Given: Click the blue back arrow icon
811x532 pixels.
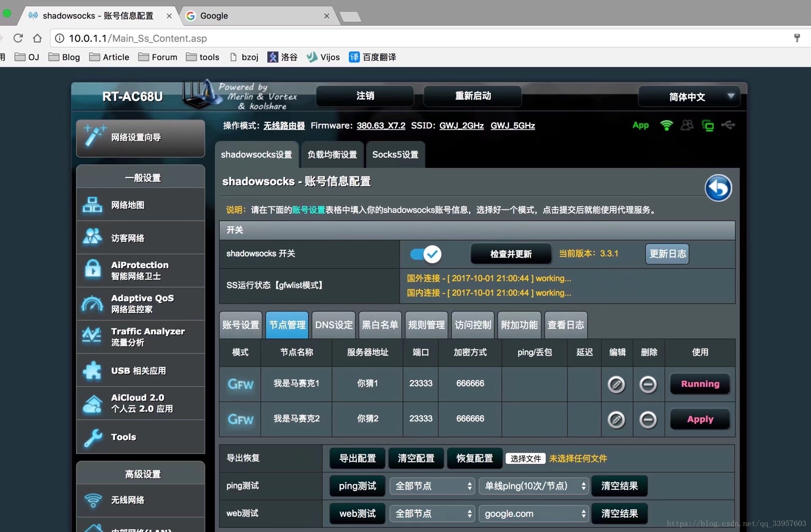Looking at the screenshot, I should (718, 188).
